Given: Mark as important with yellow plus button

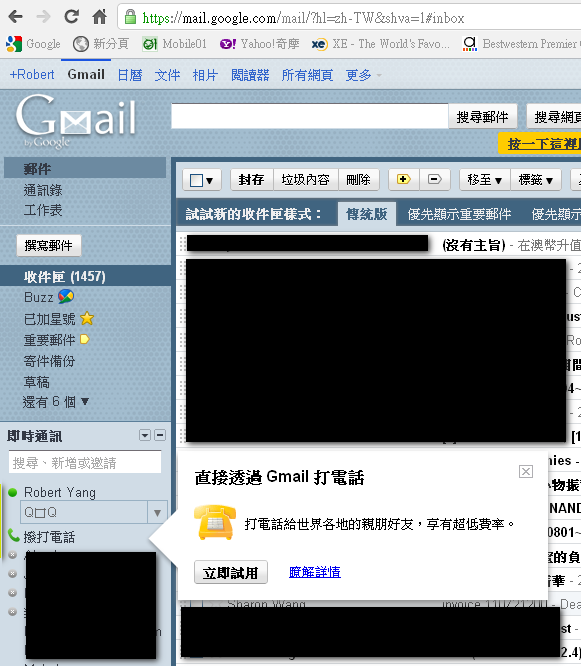Looking at the screenshot, I should click(x=404, y=180).
